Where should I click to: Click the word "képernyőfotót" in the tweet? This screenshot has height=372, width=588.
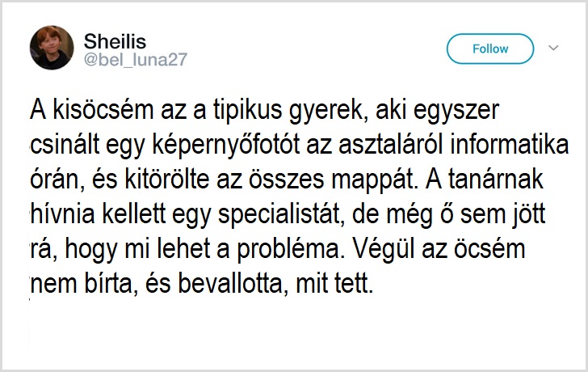click(226, 146)
